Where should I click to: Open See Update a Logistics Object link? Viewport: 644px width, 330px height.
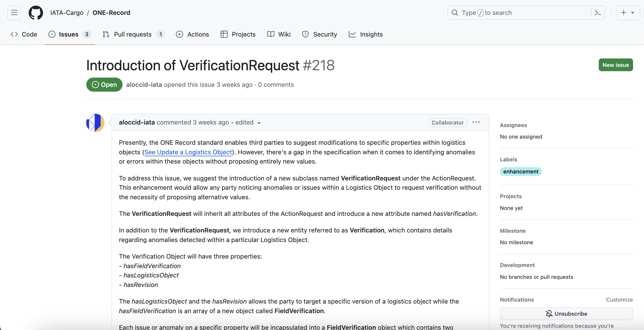click(188, 152)
